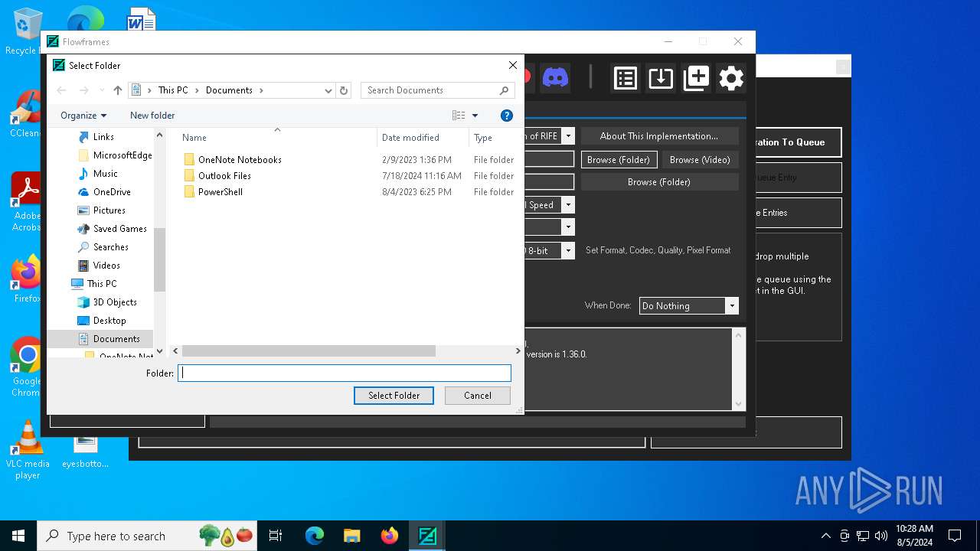This screenshot has height=551, width=980.
Task: Click the taskbar volume icon
Action: (x=880, y=536)
